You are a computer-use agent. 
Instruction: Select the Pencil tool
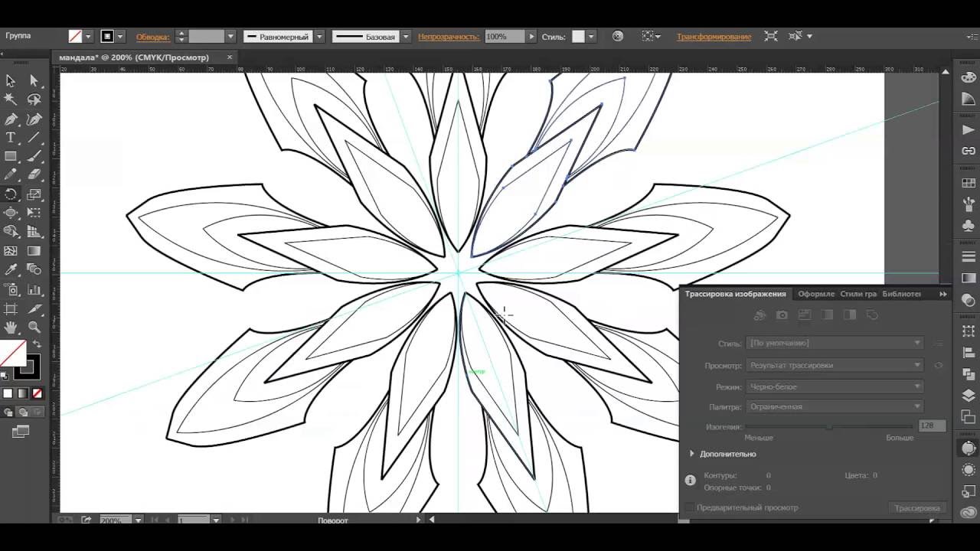pyautogui.click(x=11, y=175)
